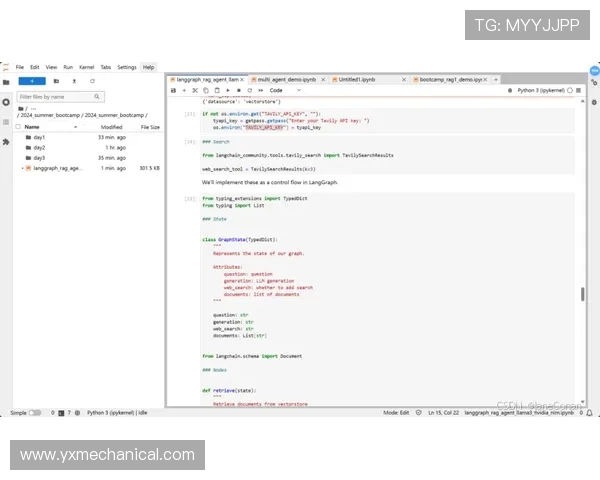The image size is (600, 480).
Task: Click the notebook vertical scrollbar thumb
Action: (x=583, y=294)
